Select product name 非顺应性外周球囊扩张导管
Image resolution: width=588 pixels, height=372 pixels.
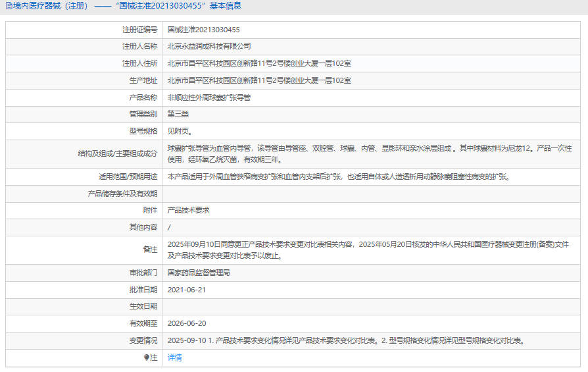(x=209, y=97)
